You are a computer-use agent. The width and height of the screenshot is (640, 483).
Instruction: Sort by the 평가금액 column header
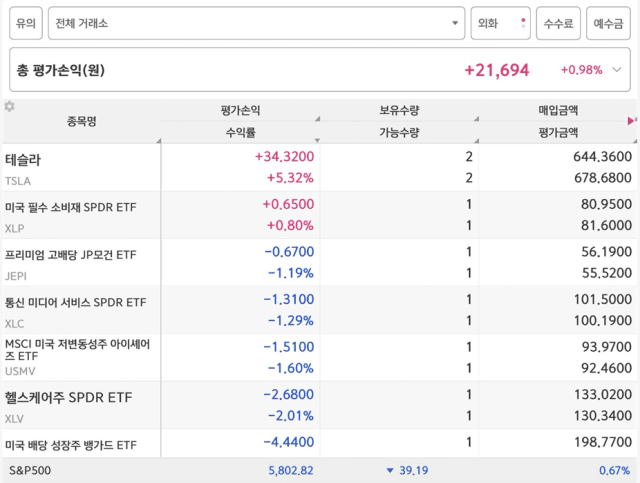coord(558,132)
